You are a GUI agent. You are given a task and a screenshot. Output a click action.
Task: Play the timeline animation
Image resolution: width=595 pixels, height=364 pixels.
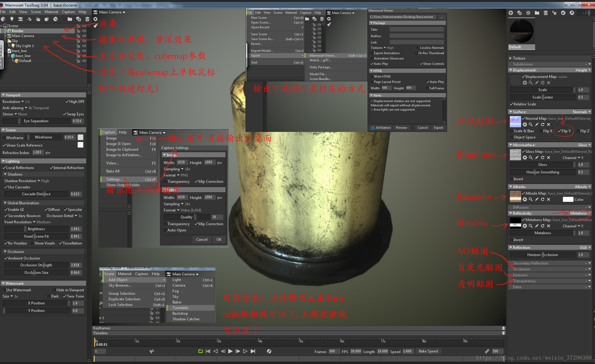click(x=230, y=351)
